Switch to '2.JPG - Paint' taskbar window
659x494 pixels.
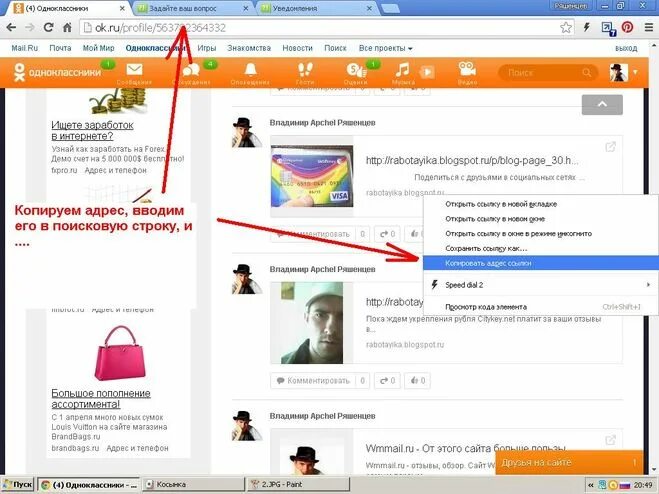coord(299,485)
